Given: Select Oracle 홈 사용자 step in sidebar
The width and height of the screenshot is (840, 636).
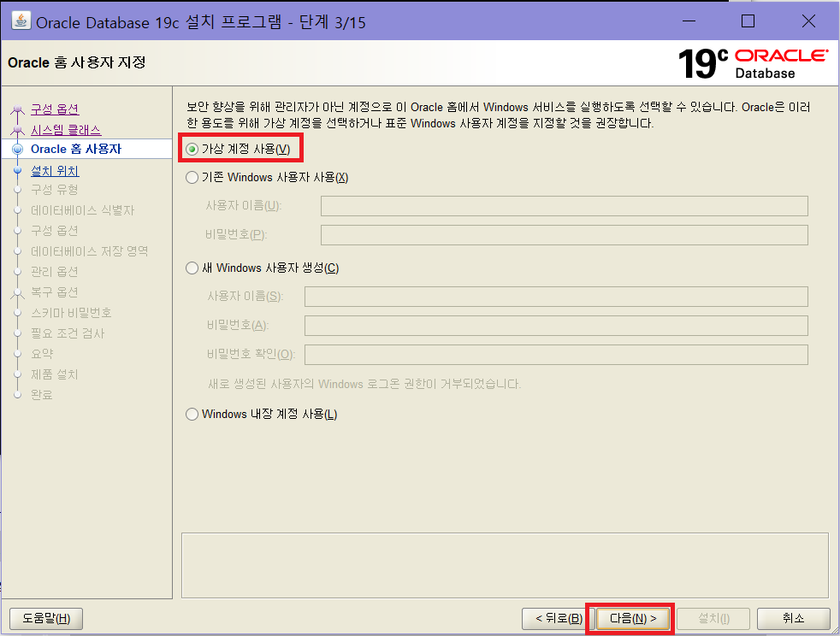Looking at the screenshot, I should (x=76, y=149).
